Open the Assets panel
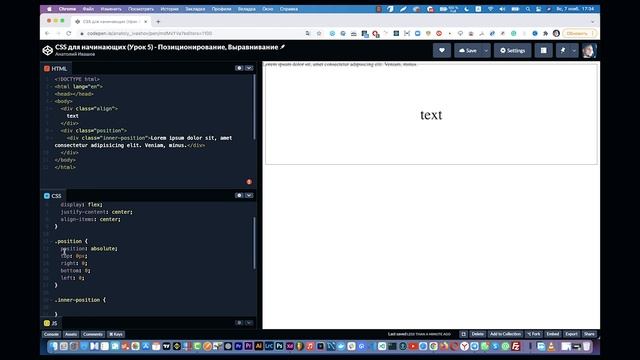The image size is (640, 360). pyautogui.click(x=71, y=334)
